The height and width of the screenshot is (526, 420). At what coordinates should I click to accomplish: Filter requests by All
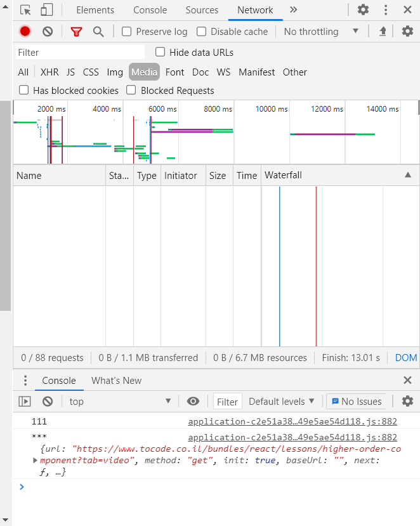click(23, 72)
